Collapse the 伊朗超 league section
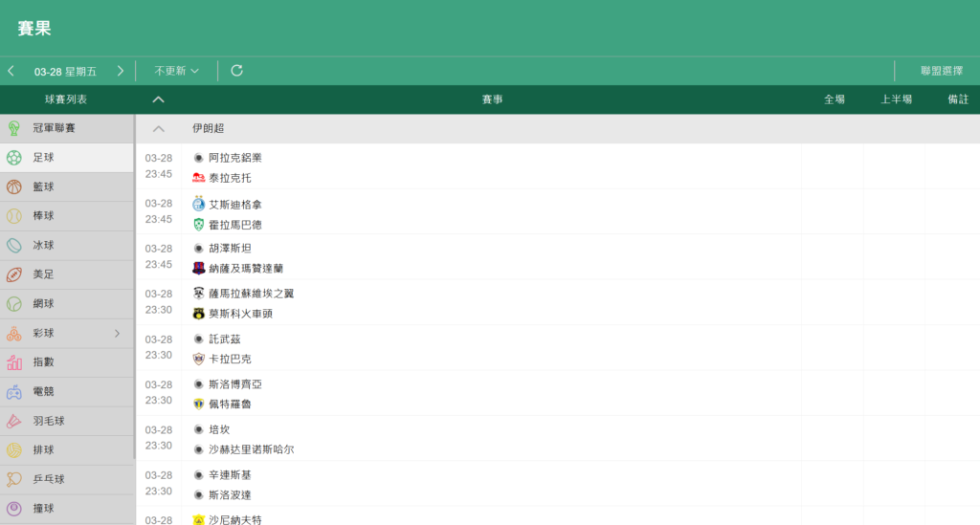The width and height of the screenshot is (980, 525). (x=159, y=128)
